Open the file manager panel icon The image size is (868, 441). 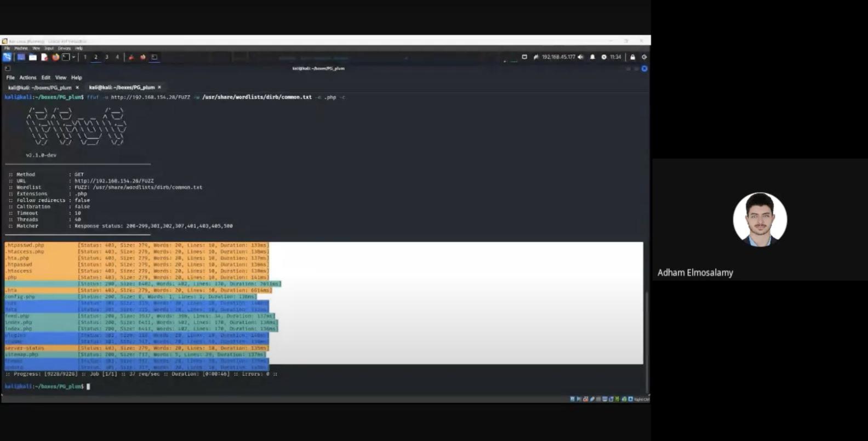click(x=33, y=57)
